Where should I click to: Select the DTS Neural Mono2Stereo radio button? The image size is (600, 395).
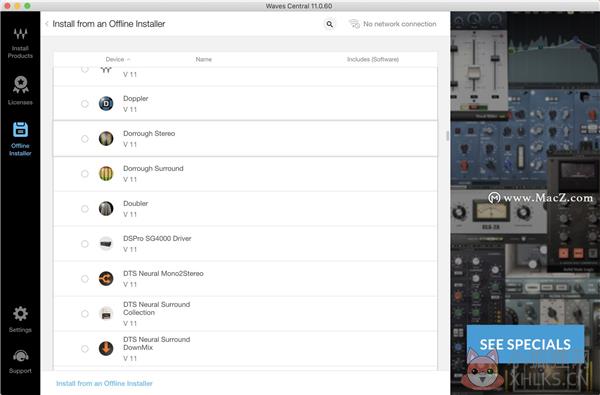click(x=85, y=279)
